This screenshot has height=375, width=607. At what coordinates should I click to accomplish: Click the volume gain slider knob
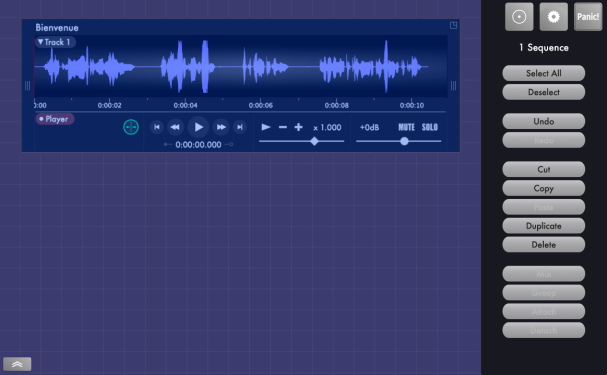click(x=404, y=141)
